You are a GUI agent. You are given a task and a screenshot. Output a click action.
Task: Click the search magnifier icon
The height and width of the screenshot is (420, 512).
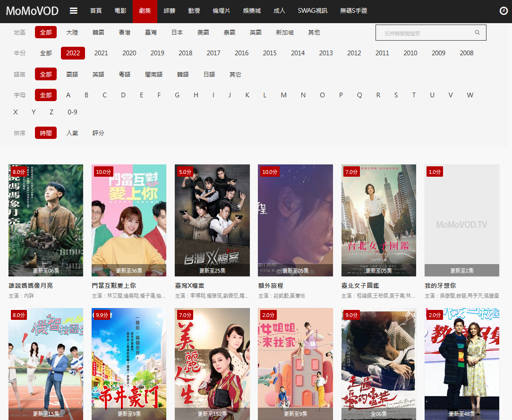[477, 33]
